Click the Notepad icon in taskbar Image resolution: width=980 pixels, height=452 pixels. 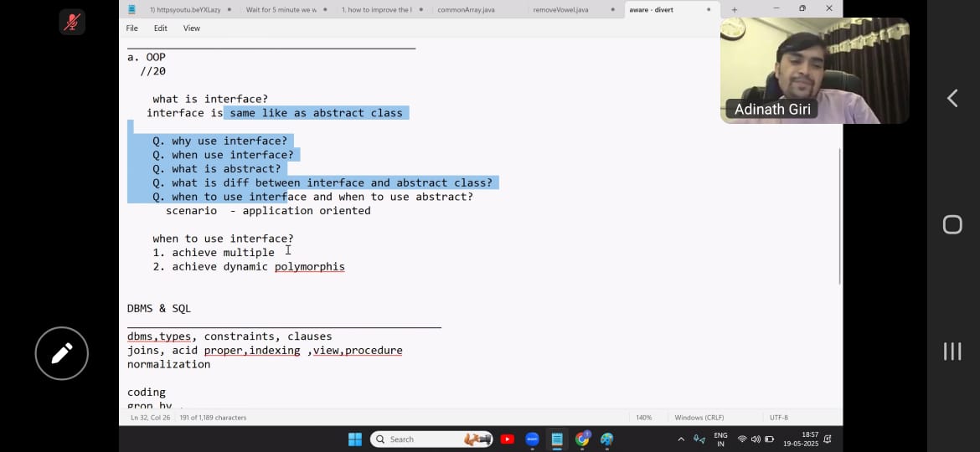pos(557,439)
